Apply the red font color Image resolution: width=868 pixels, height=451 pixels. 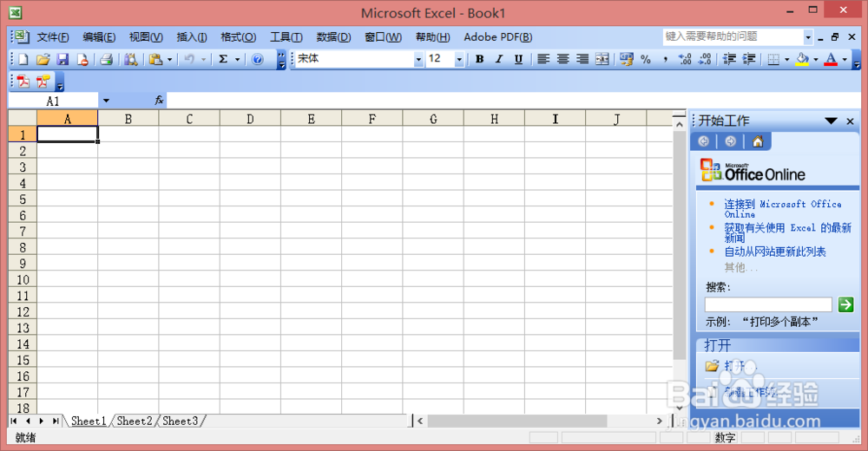point(831,59)
